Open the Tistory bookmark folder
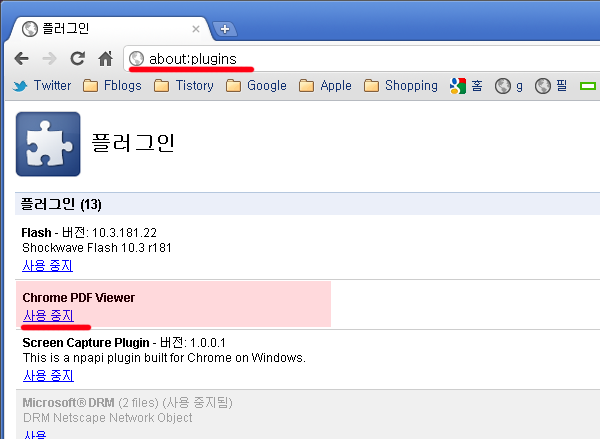 point(184,85)
